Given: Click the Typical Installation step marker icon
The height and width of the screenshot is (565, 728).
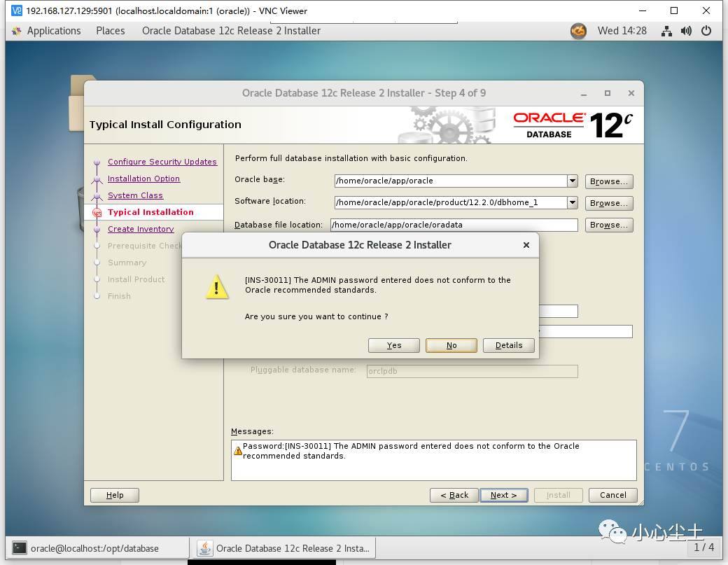Looking at the screenshot, I should coord(97,213).
